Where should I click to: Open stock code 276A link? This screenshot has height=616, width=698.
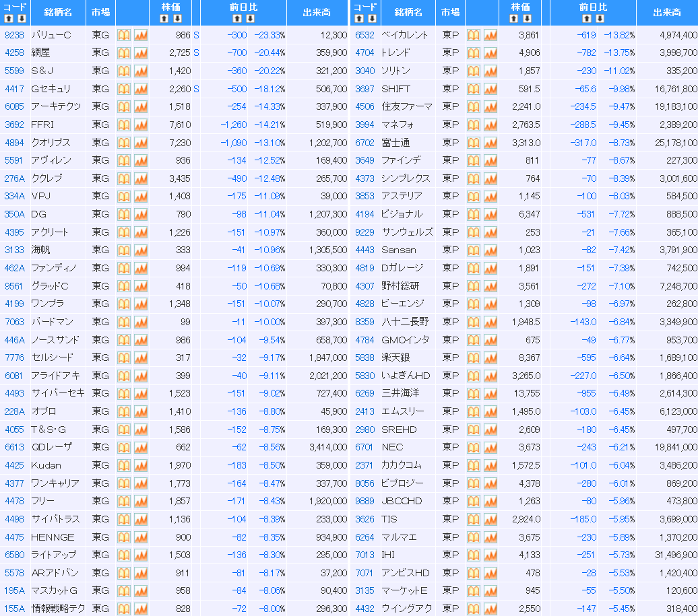point(14,179)
